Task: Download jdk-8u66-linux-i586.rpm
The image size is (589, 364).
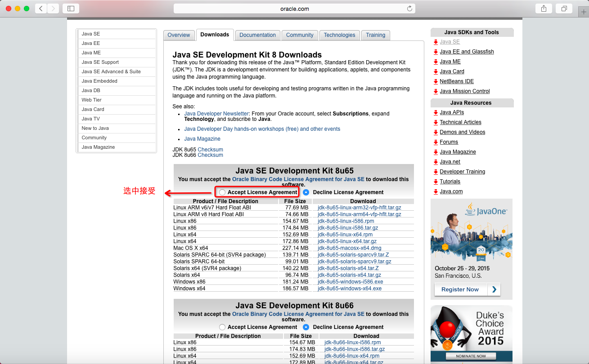Action: 352,342
